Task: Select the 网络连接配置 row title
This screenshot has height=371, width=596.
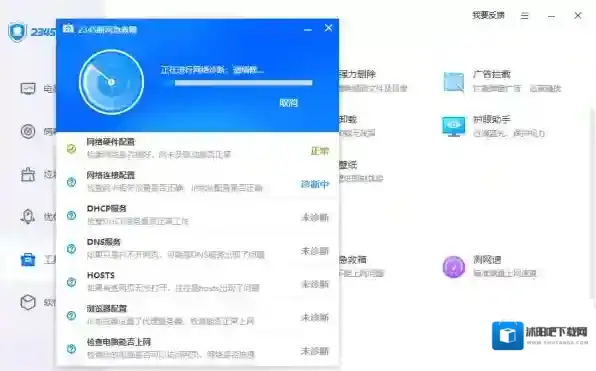Action: (111, 175)
